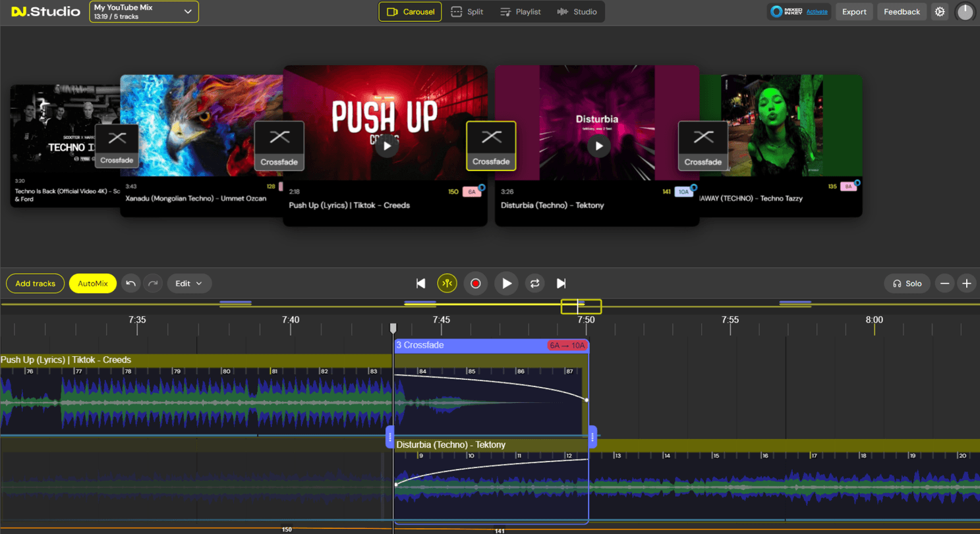
Task: Redo the last action
Action: point(153,283)
